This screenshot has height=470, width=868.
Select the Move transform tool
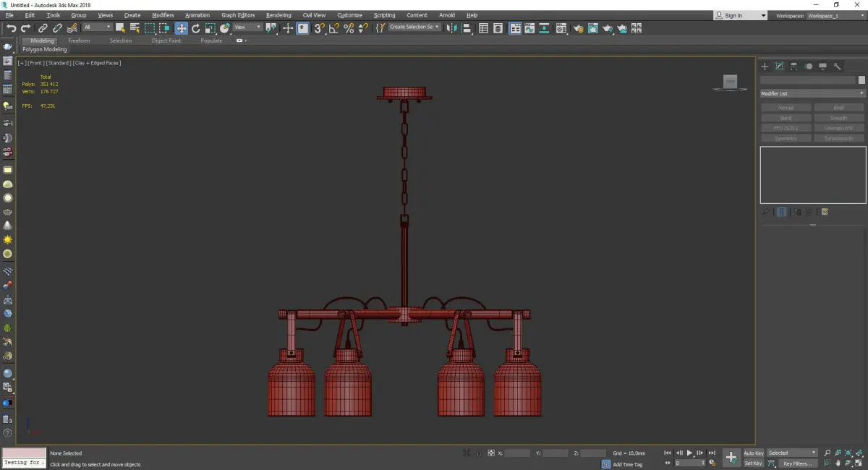click(181, 28)
